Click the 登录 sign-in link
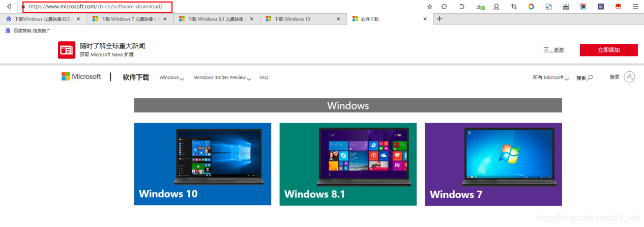644x227 pixels. pos(614,77)
